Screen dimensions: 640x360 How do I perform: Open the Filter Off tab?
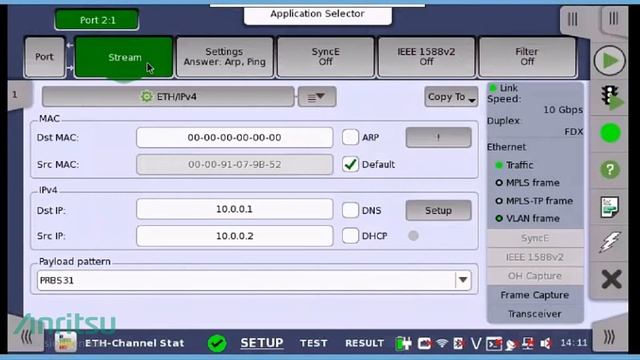pyautogui.click(x=527, y=57)
